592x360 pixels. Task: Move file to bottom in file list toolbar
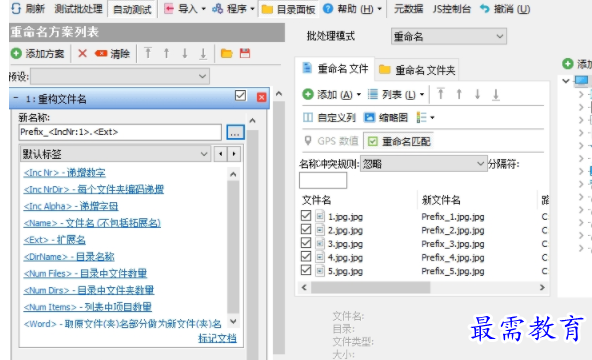(496, 94)
